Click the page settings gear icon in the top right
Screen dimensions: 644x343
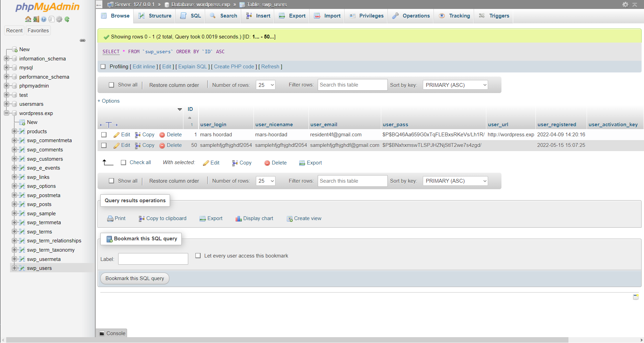[x=625, y=4]
